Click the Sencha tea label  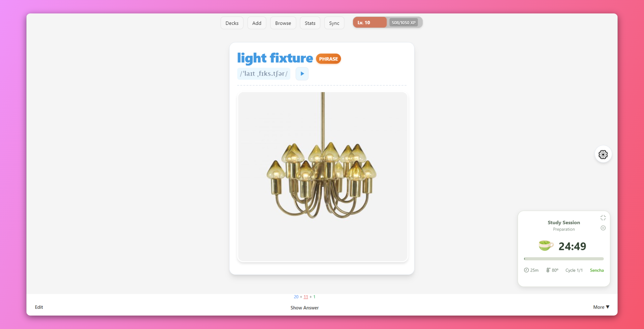tap(597, 270)
